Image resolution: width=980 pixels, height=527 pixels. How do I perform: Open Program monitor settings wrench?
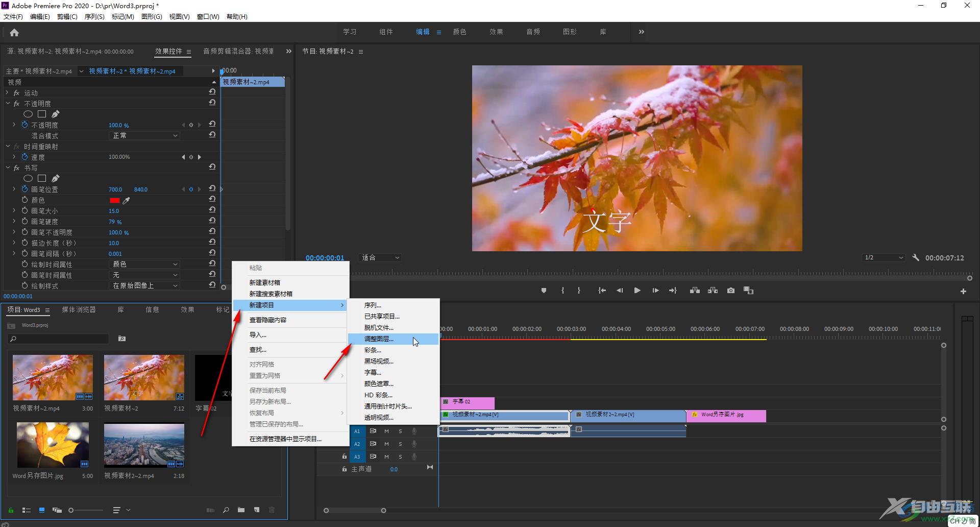tap(916, 258)
